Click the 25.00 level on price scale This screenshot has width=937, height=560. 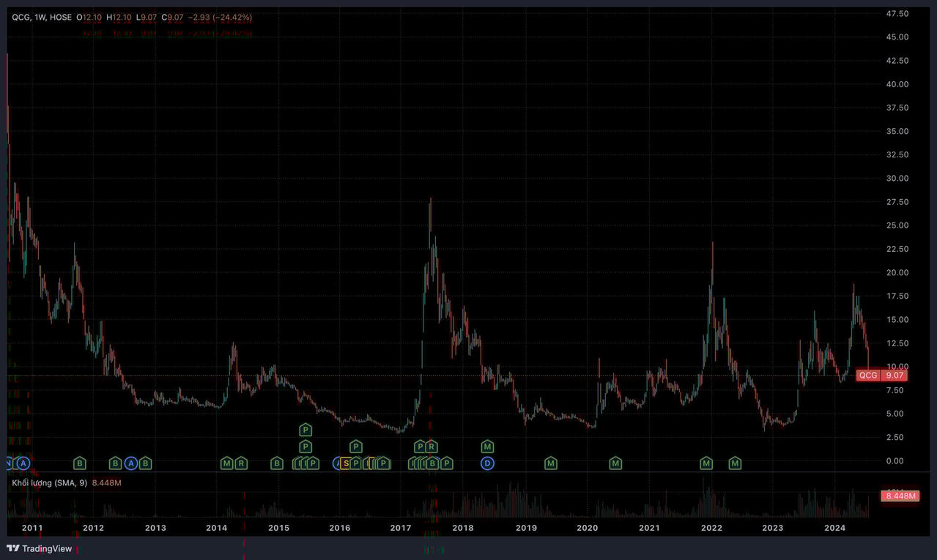click(x=897, y=225)
